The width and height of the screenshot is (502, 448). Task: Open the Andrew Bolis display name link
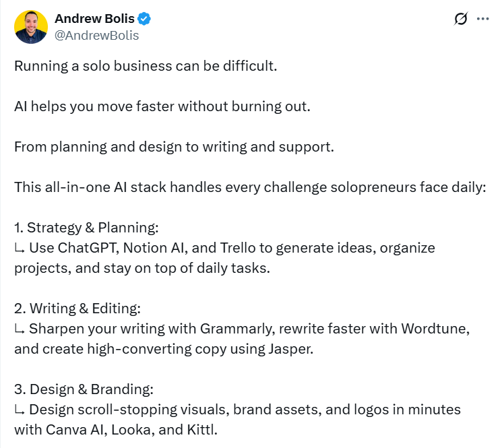point(94,19)
